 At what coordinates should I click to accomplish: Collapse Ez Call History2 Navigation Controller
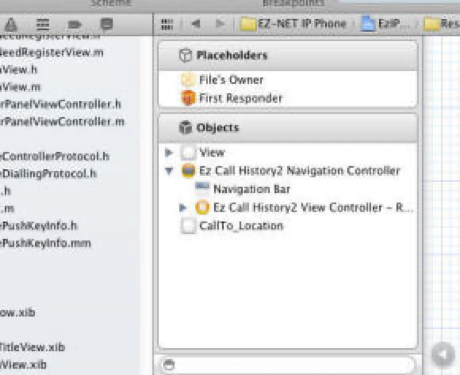point(169,171)
